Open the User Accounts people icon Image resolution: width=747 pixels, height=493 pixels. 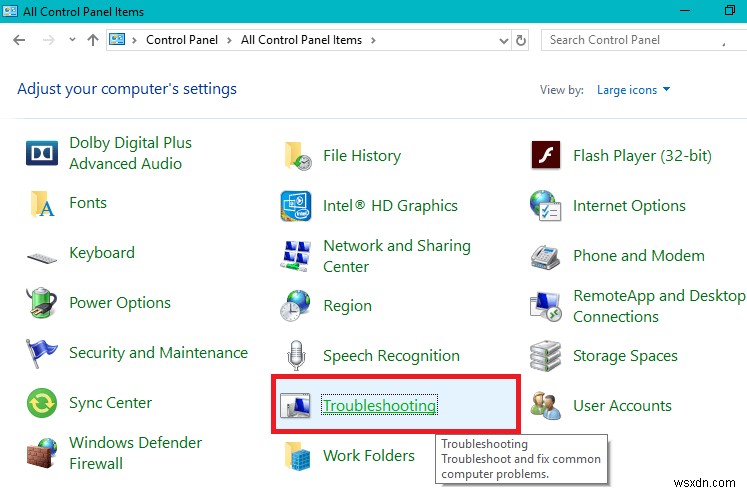(545, 406)
